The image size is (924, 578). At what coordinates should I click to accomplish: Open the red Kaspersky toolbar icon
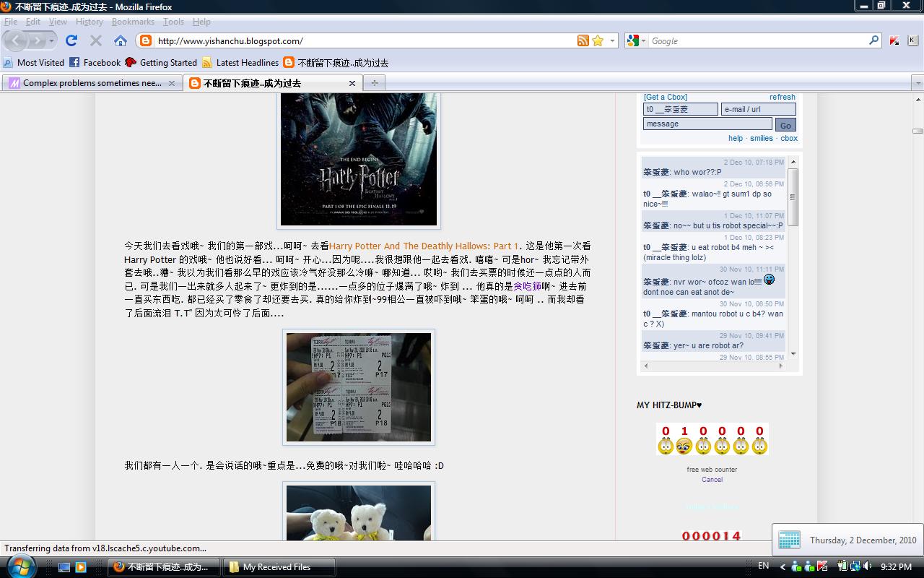(894, 40)
